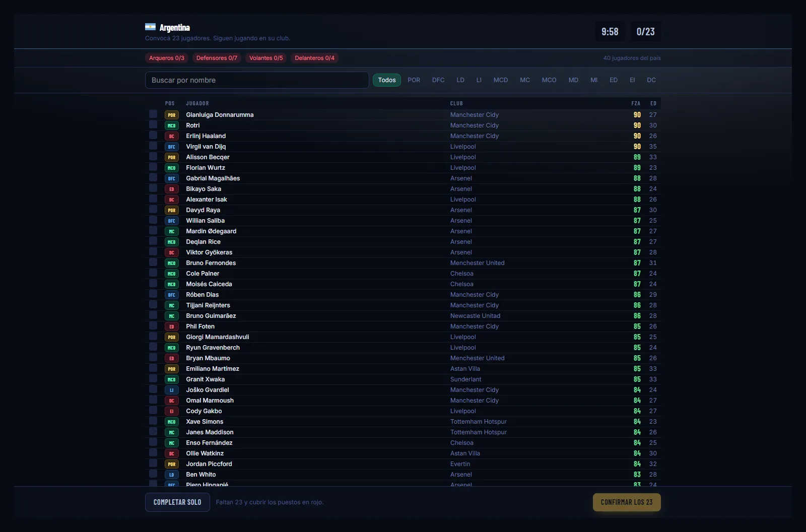This screenshot has height=532, width=806.
Task: Click the position badge beside Florian Wurtz
Action: coord(172,168)
